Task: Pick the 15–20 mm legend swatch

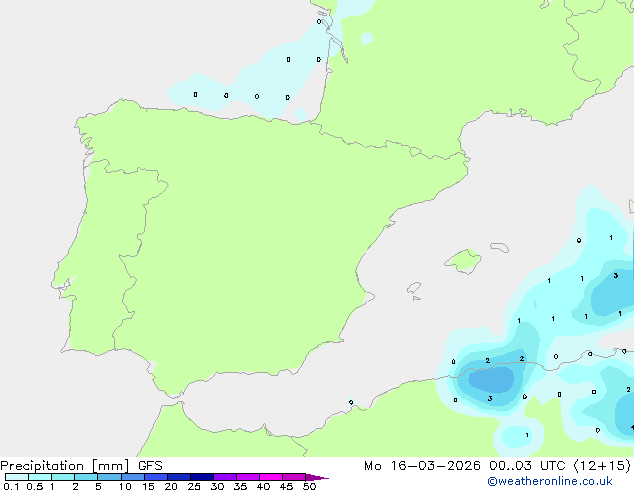Action: [x=155, y=477]
